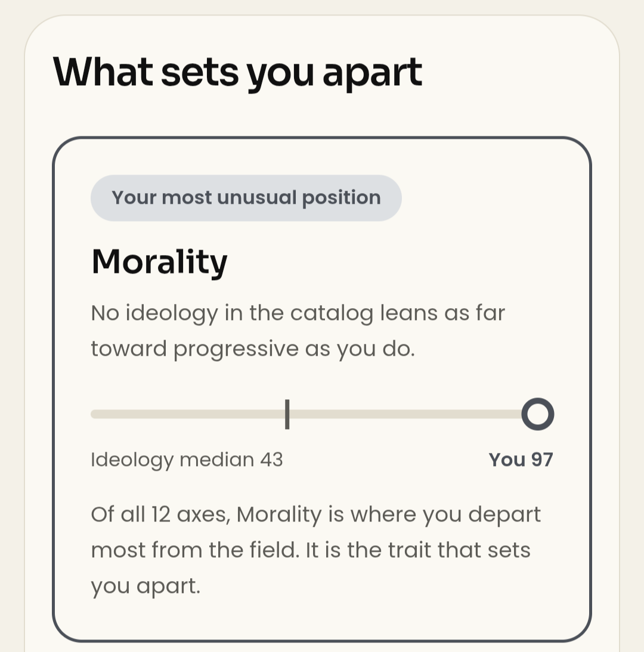
Task: Click the 'Your most unusual position' badge
Action: click(246, 198)
